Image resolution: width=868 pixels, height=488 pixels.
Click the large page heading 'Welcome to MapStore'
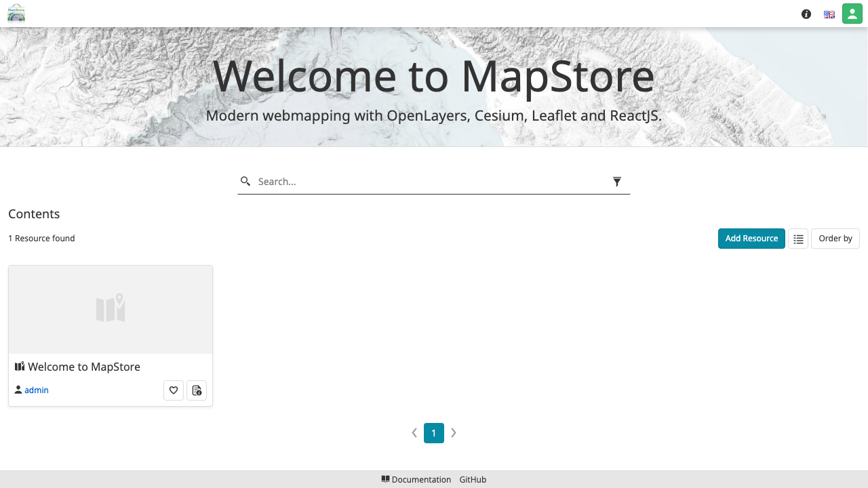[x=434, y=76]
